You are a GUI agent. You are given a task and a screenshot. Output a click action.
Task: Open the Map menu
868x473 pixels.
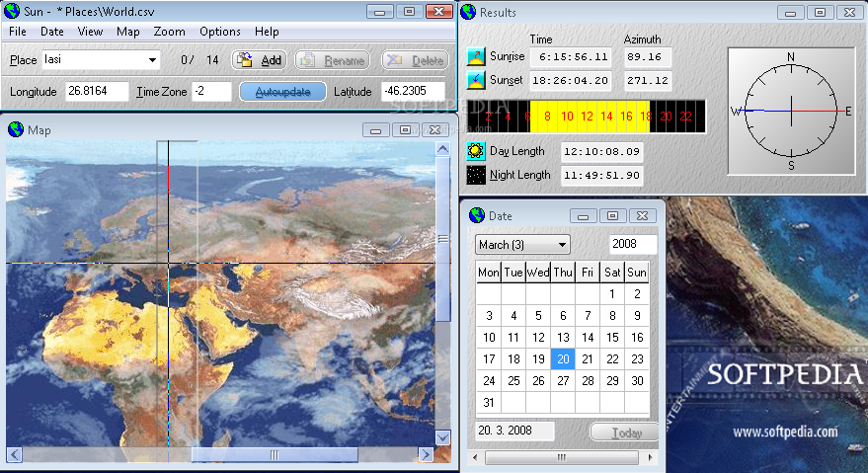coord(127,32)
